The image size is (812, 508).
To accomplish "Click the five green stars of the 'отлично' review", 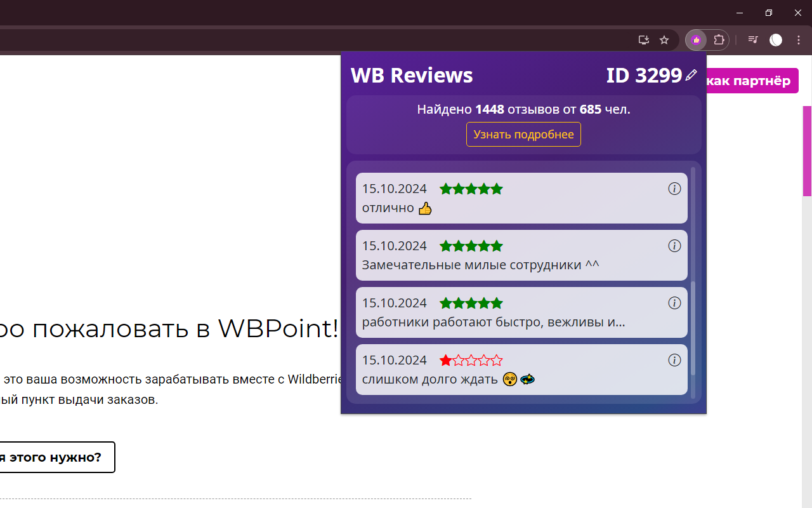I will 471,189.
